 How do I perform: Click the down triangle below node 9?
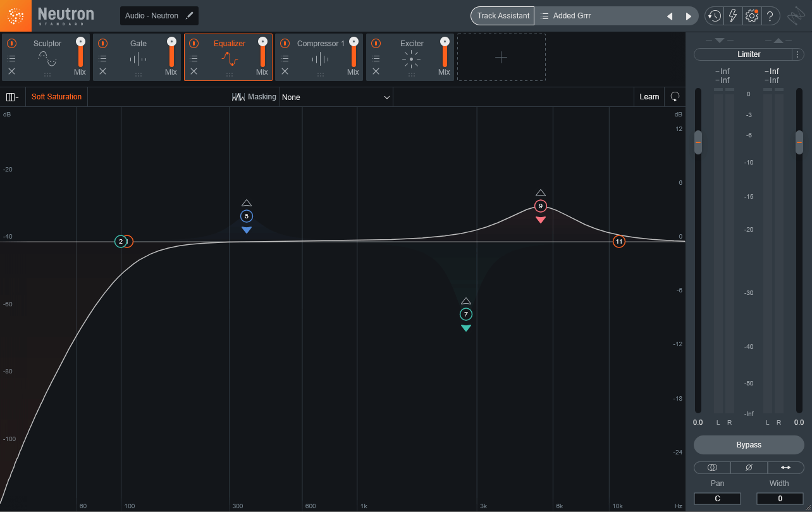click(541, 220)
